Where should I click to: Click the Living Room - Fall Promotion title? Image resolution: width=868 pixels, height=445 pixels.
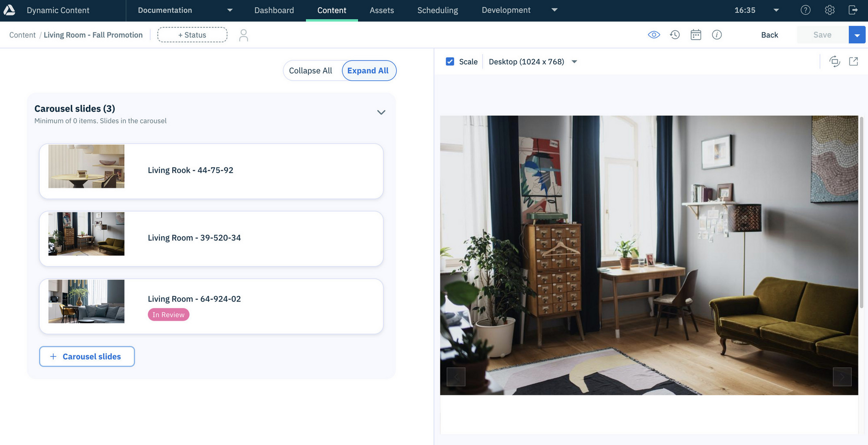(x=93, y=35)
